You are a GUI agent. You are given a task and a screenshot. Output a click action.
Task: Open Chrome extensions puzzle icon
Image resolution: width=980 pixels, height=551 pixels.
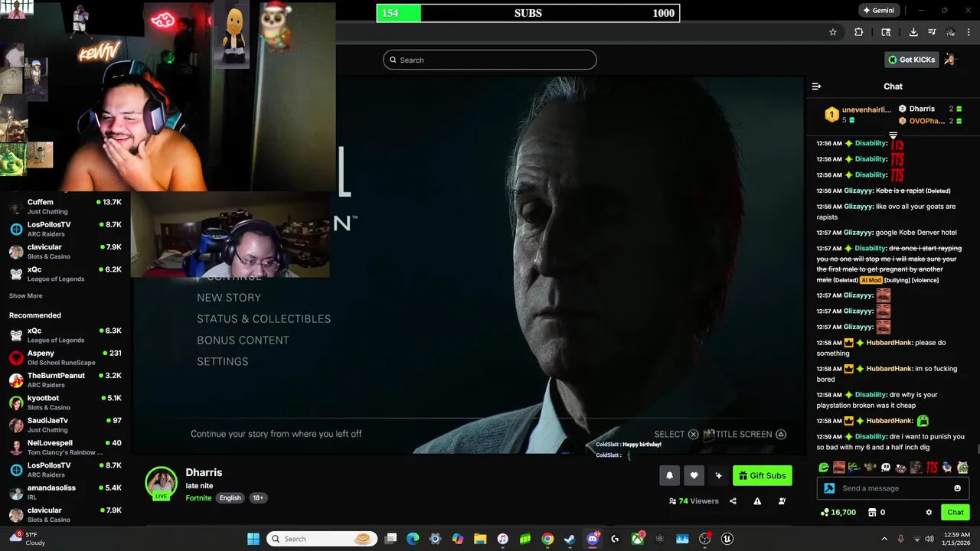(858, 32)
